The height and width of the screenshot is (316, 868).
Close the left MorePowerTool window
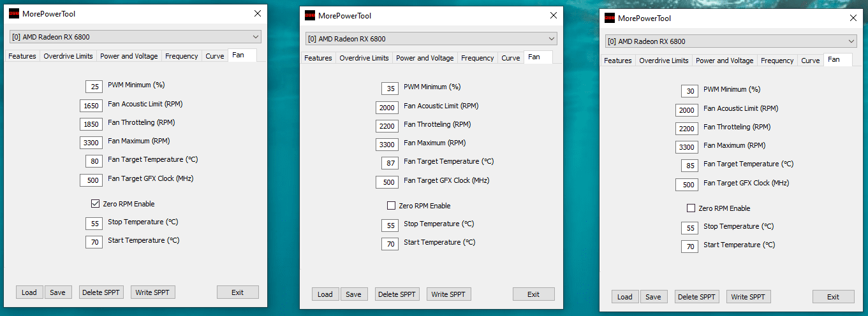pyautogui.click(x=257, y=13)
